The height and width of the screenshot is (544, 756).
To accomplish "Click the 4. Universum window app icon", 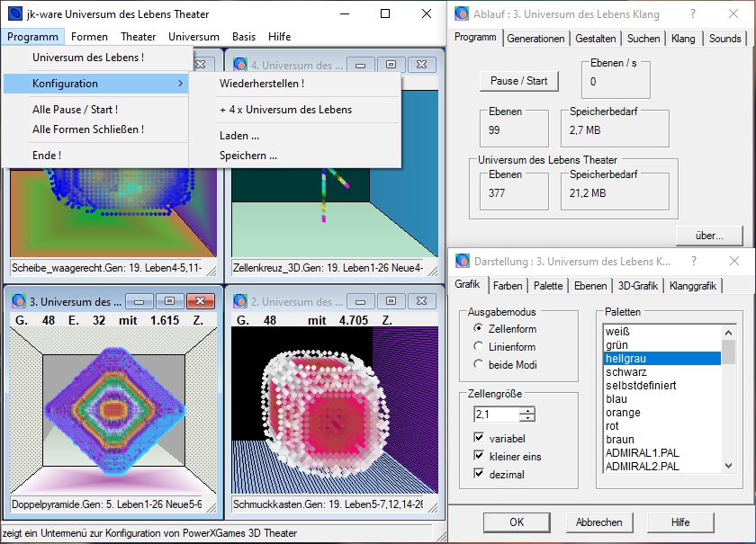I will coord(240,64).
